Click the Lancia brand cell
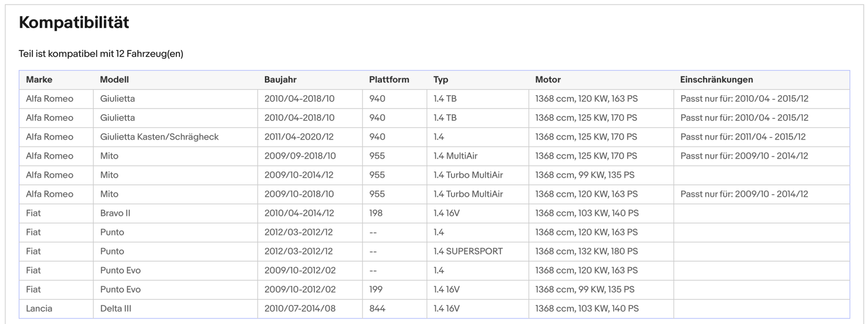 [x=39, y=308]
